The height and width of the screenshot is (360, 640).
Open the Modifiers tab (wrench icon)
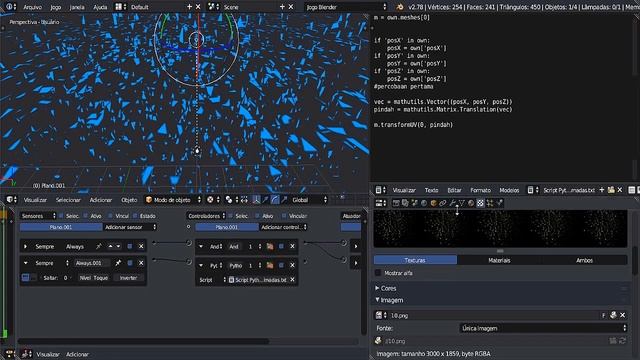point(452,203)
